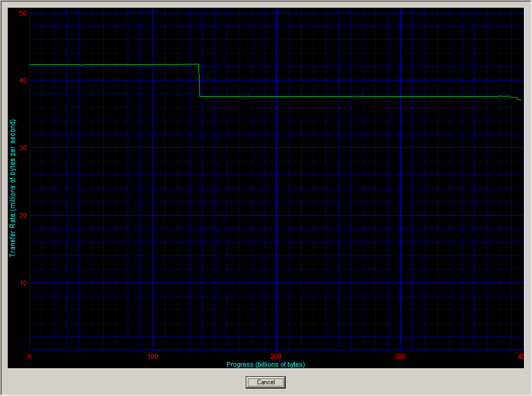Viewport: 532px width, 396px height.
Task: Click the x-axis value 300
Action: pos(400,356)
